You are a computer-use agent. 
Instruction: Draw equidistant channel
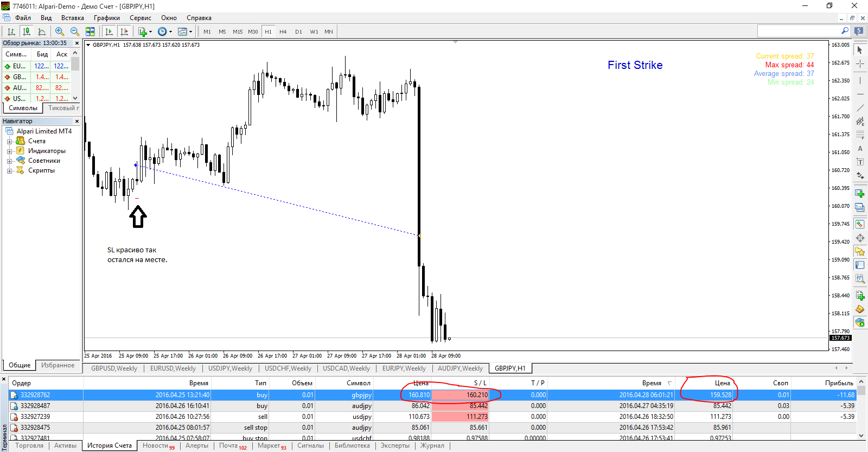tap(860, 122)
